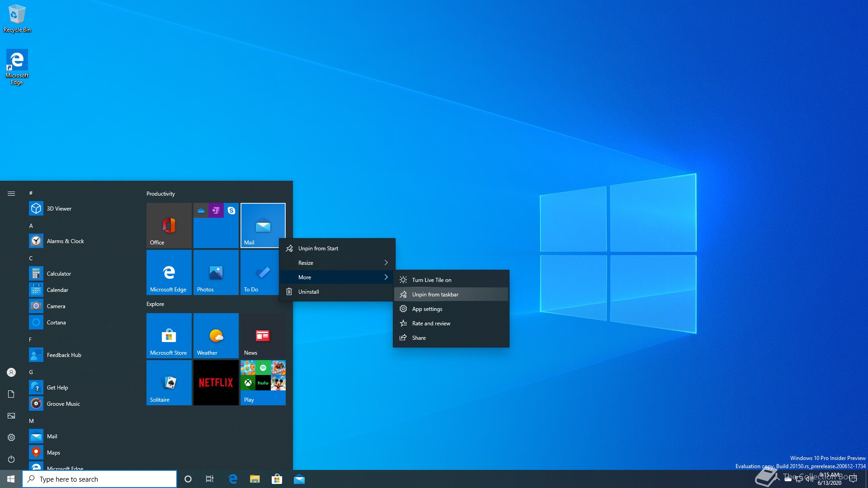Select Unpin from taskbar
This screenshot has height=488, width=868.
[x=451, y=295]
